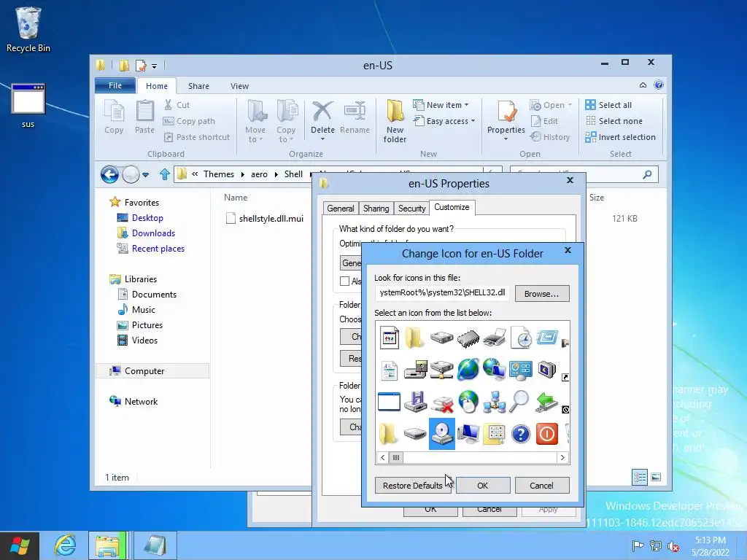Click Invert selection in the ribbon

[621, 137]
